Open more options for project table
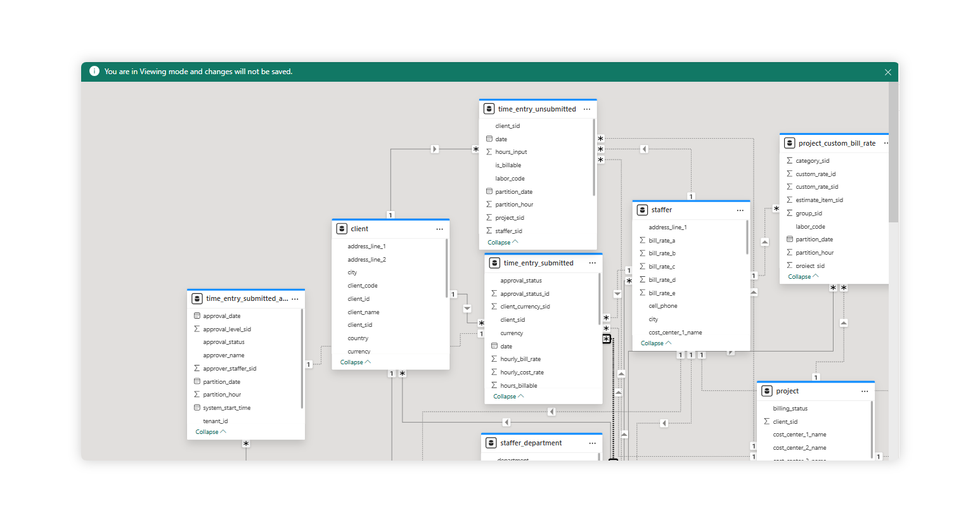Viewport: 980px width, 522px height. 865,391
